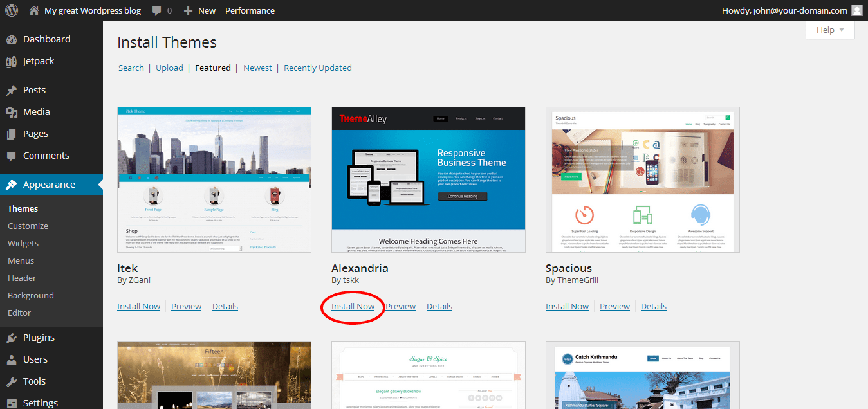Switch to the Upload tab

point(169,68)
